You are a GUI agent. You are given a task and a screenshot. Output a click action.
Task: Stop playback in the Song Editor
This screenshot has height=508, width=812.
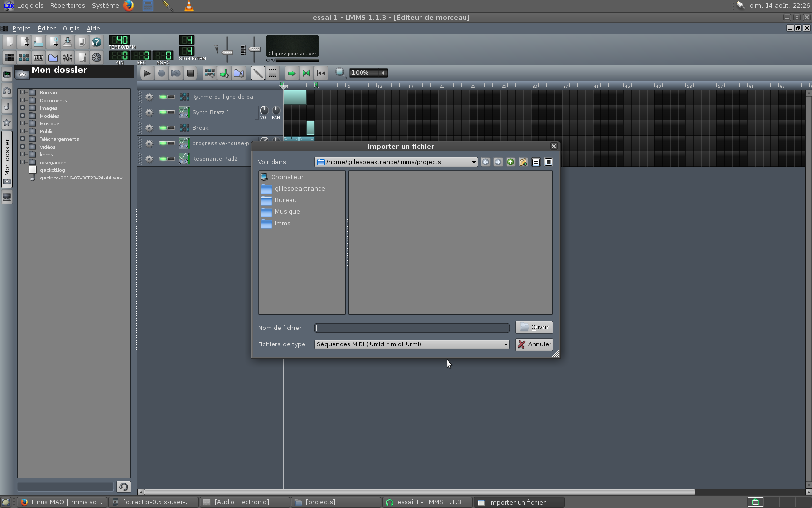tap(190, 73)
